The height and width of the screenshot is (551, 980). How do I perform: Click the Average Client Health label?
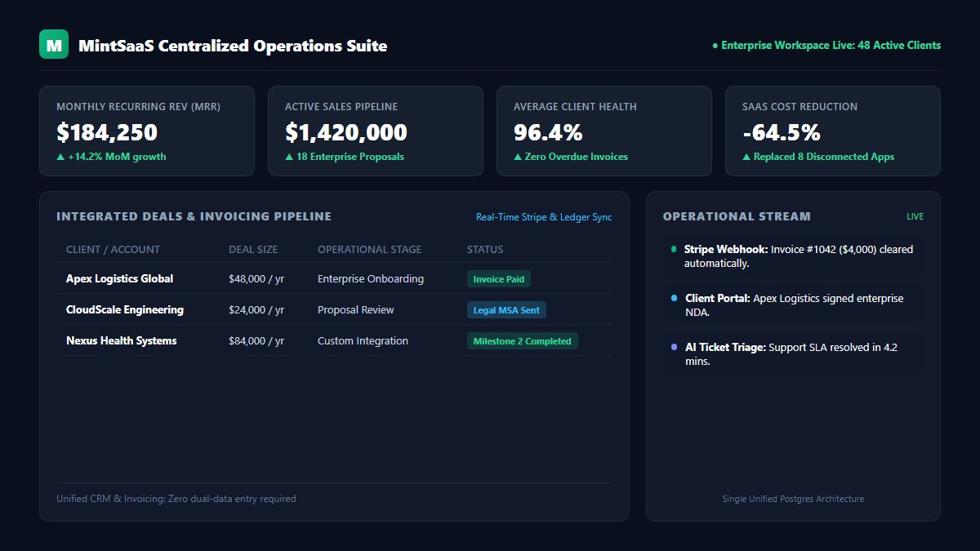(575, 107)
